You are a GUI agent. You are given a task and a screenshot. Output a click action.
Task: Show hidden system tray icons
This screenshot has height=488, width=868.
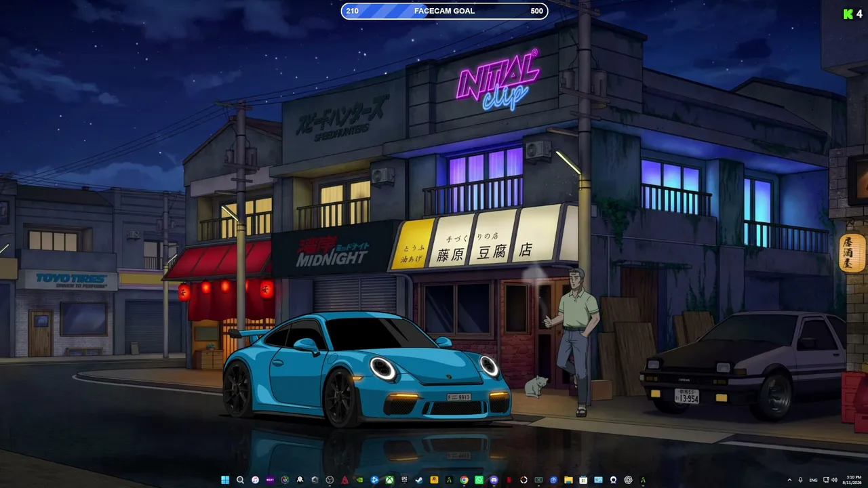[x=789, y=480]
